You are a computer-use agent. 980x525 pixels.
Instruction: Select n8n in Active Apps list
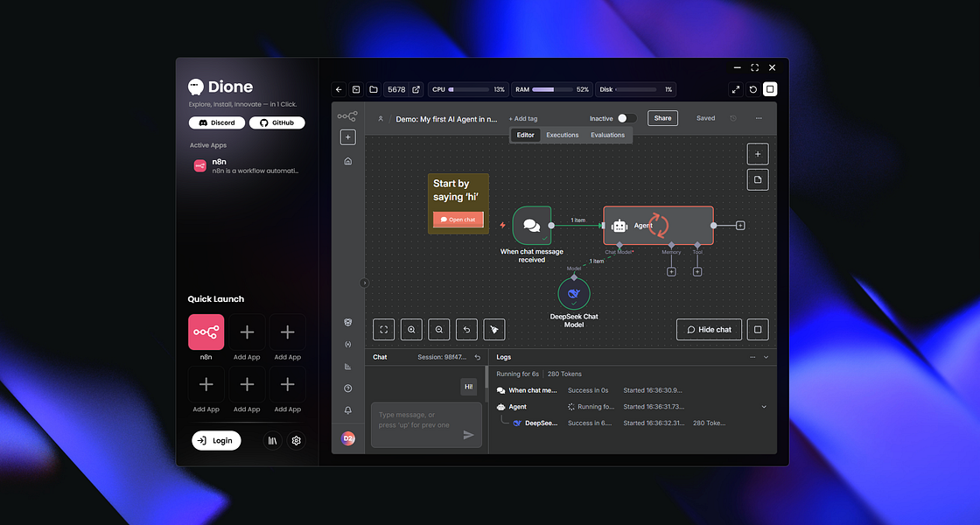pos(246,165)
